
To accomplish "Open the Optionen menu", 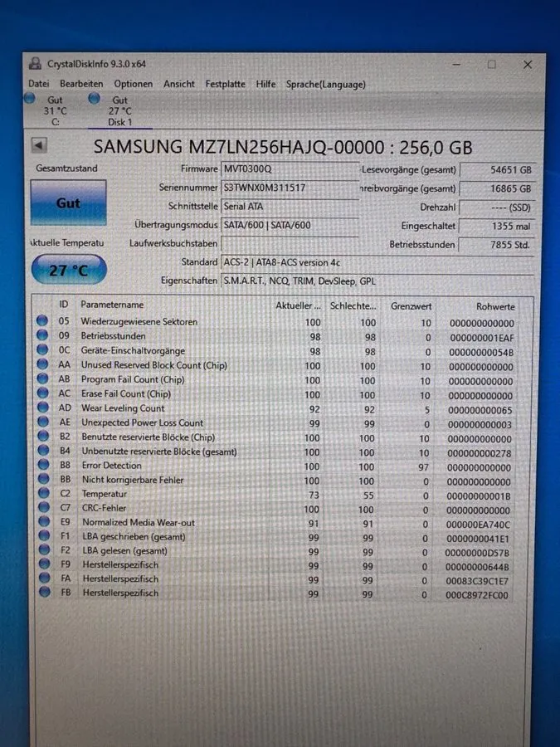I will (x=134, y=84).
